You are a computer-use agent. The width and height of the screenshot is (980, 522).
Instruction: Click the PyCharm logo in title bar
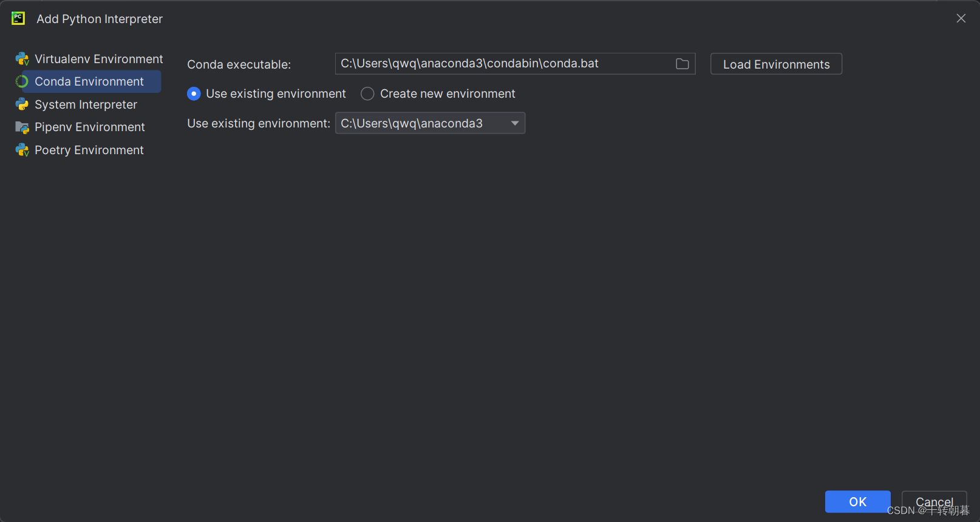pyautogui.click(x=18, y=18)
